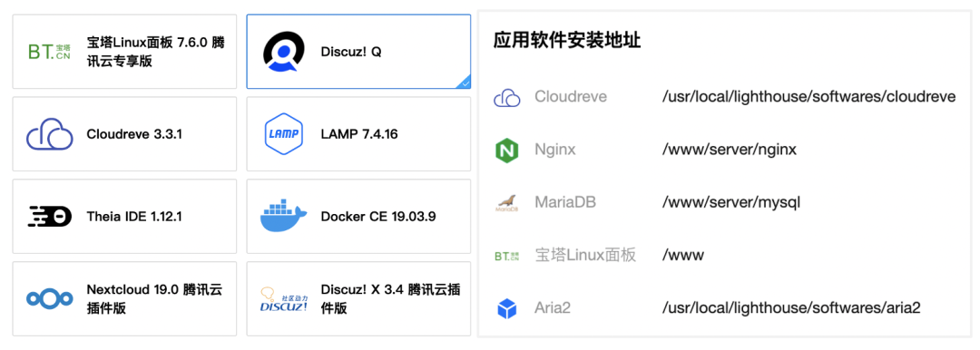The height and width of the screenshot is (350, 980).
Task: Click the hexagonal LAMP logo icon
Action: click(x=283, y=134)
